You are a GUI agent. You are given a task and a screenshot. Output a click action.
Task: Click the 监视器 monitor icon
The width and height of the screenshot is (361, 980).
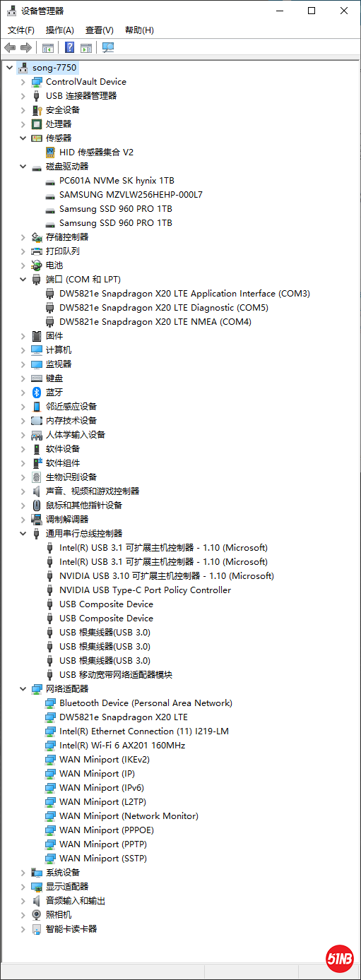[37, 364]
